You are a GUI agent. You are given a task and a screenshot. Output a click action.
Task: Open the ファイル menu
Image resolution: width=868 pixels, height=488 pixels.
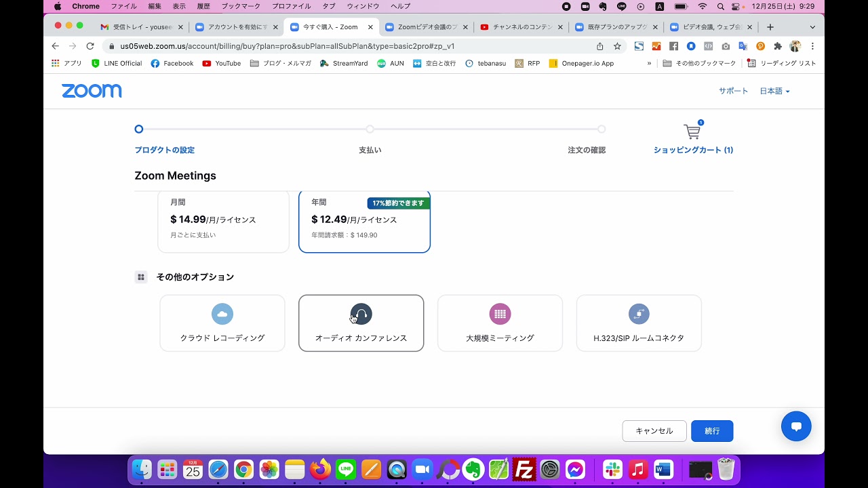tap(123, 6)
